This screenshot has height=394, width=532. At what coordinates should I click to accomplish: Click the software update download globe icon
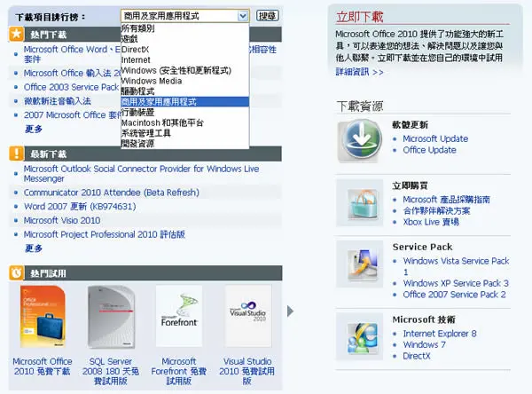point(360,140)
